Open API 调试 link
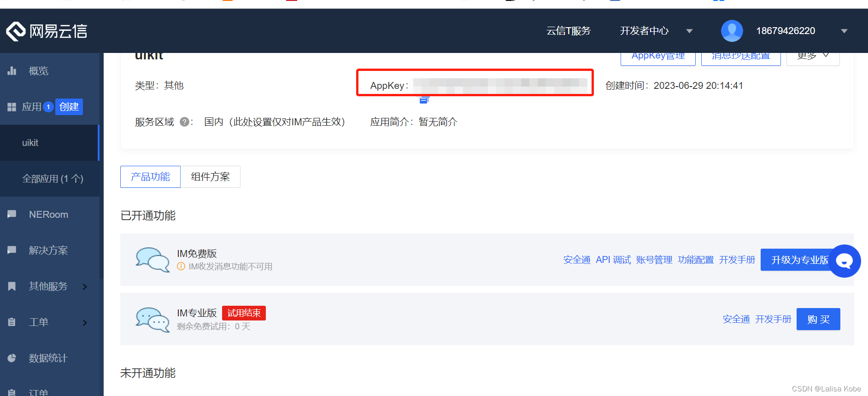The height and width of the screenshot is (396, 868). pos(613,260)
